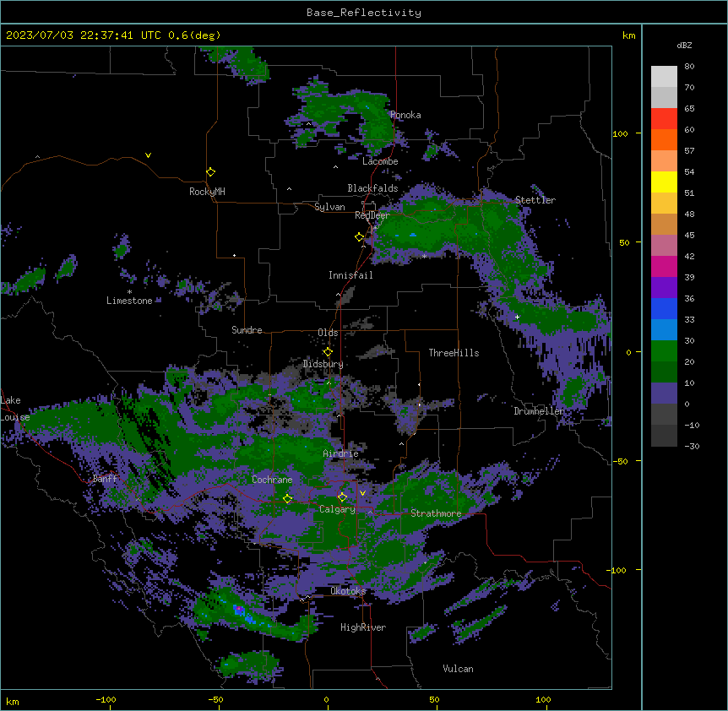
Task: Select the Lacombe label
Action: pyautogui.click(x=380, y=161)
